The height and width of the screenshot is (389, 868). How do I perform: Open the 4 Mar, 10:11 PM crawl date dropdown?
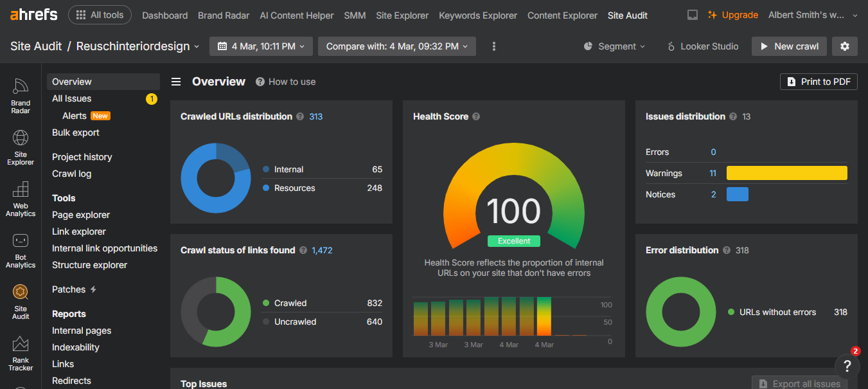pyautogui.click(x=261, y=46)
